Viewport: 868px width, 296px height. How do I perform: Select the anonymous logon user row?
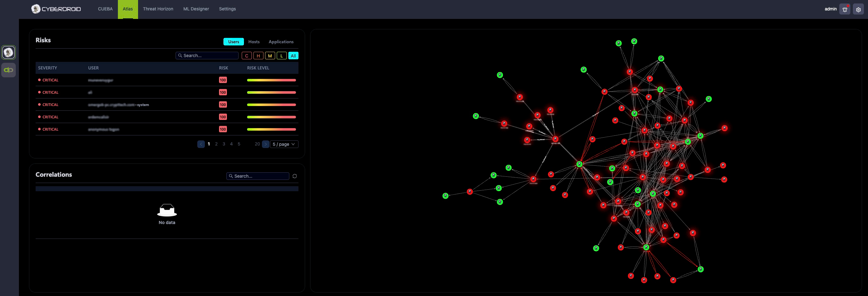(167, 129)
